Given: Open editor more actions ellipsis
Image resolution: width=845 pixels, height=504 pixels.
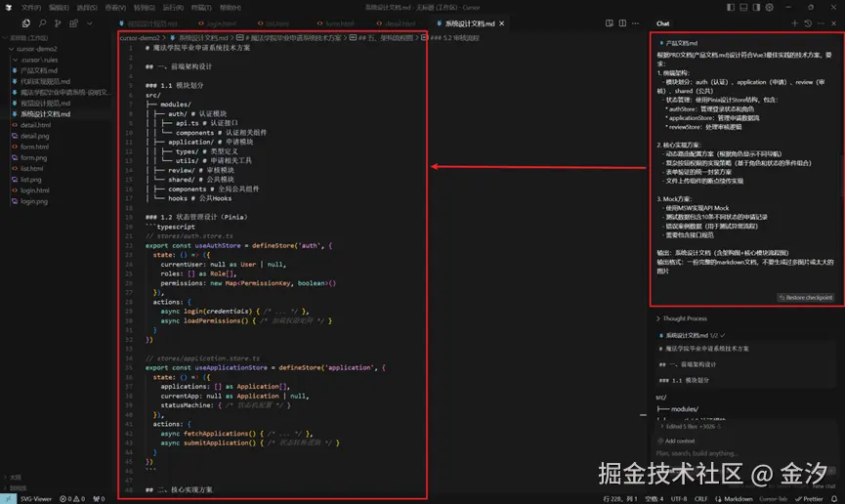Looking at the screenshot, I should (636, 23).
